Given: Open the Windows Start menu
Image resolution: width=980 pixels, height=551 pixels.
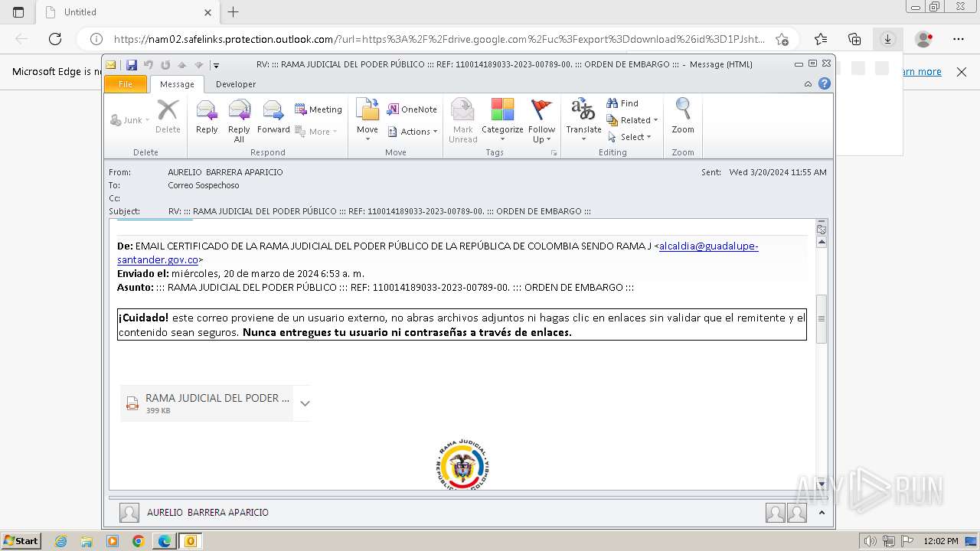Looking at the screenshot, I should point(21,540).
